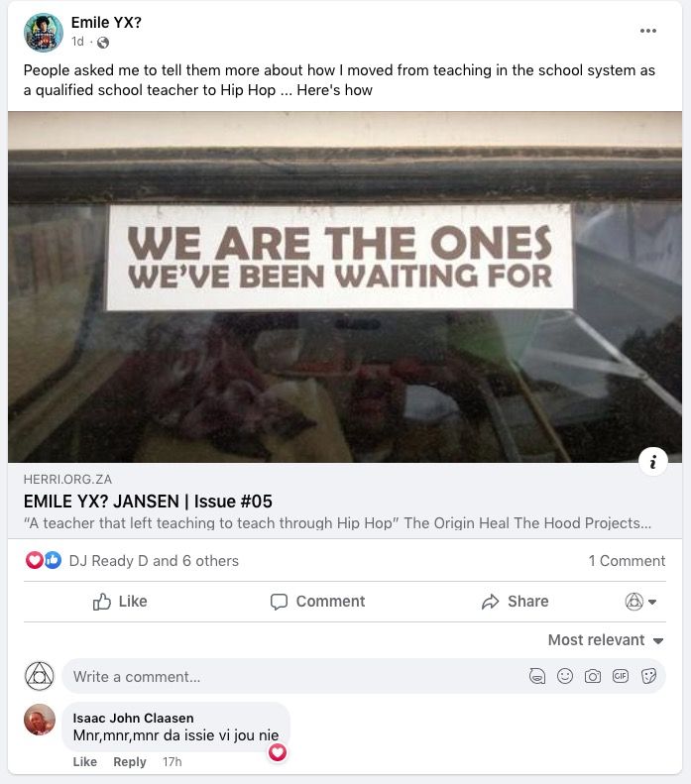Click the Comment button under the post
Image resolution: width=691 pixels, height=784 pixels.
317,602
